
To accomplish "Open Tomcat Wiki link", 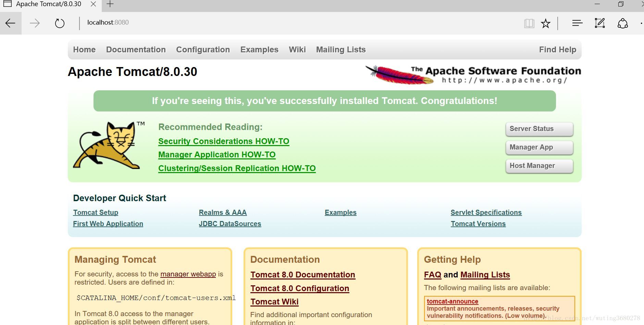I will pyautogui.click(x=274, y=302).
